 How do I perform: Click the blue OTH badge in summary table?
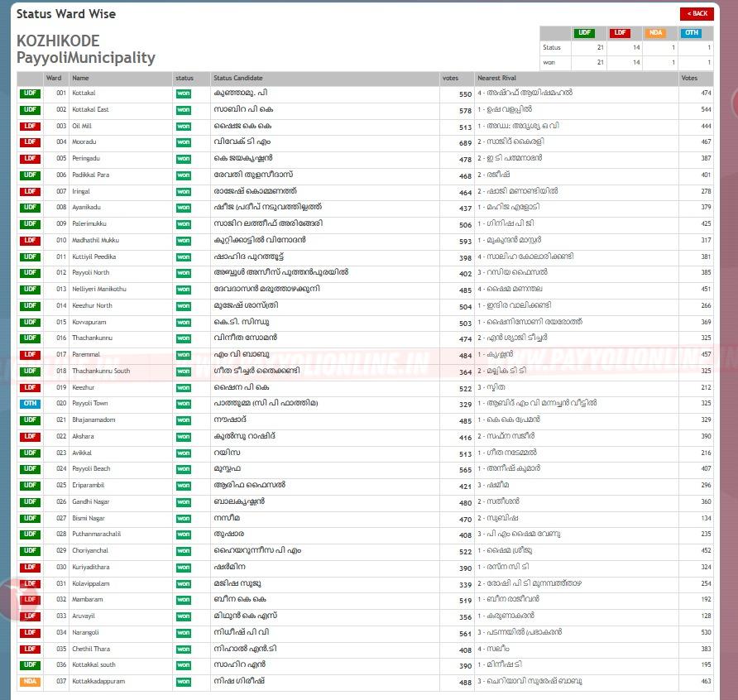coord(691,33)
